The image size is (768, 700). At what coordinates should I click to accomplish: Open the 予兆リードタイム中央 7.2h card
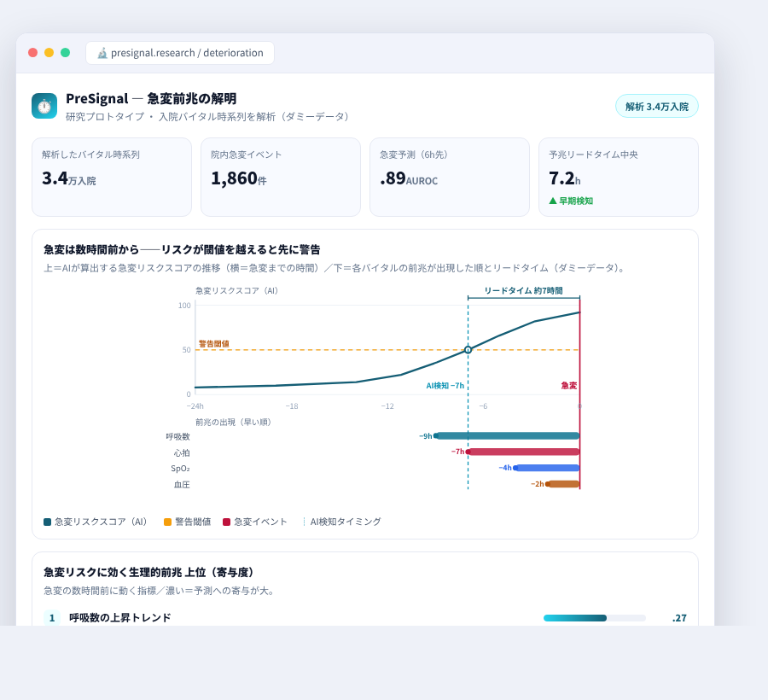pos(619,177)
